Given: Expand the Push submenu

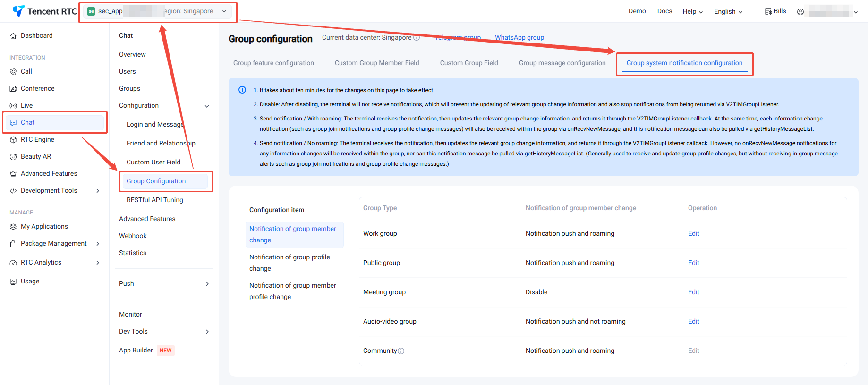Looking at the screenshot, I should coord(207,284).
